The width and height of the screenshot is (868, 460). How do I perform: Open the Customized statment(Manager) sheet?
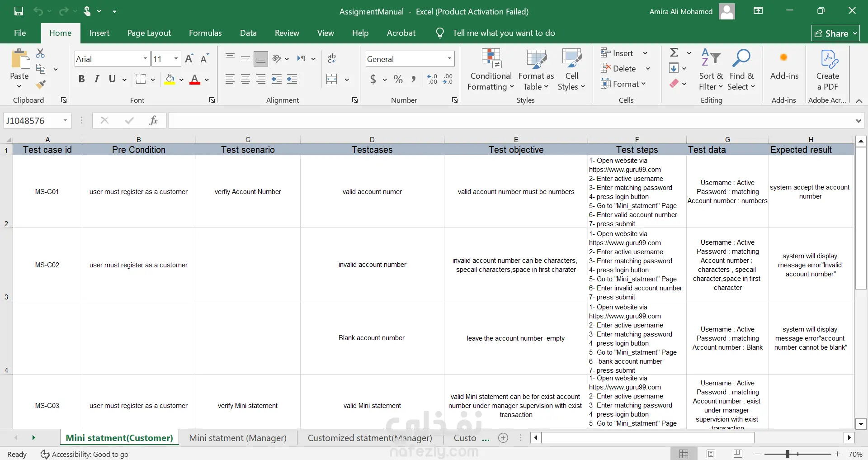click(x=370, y=438)
